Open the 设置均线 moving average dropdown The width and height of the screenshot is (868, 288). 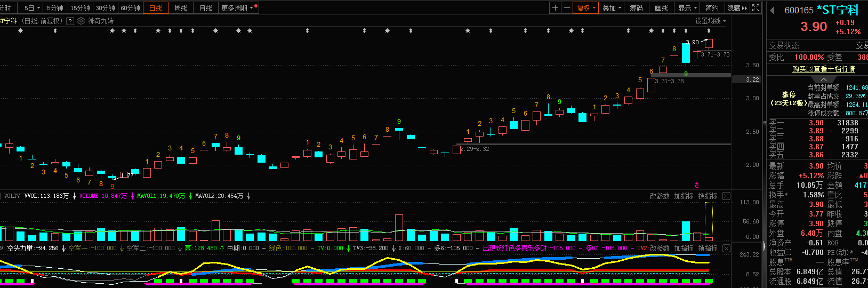point(710,21)
